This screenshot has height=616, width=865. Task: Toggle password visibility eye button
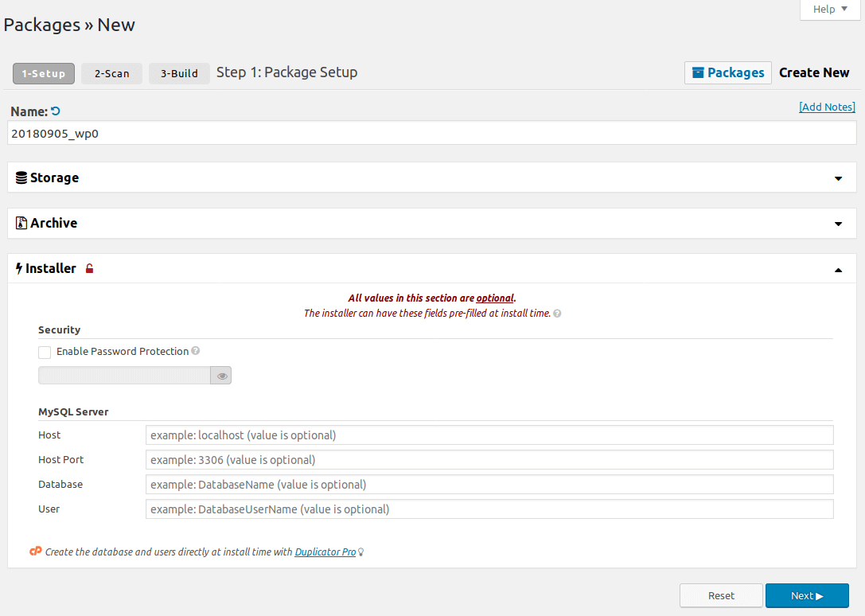(x=221, y=376)
